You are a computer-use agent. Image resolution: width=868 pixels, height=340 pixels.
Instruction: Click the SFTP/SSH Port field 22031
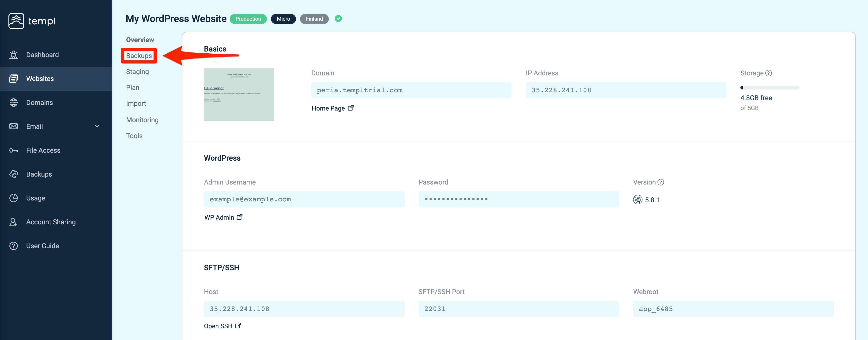pos(518,309)
